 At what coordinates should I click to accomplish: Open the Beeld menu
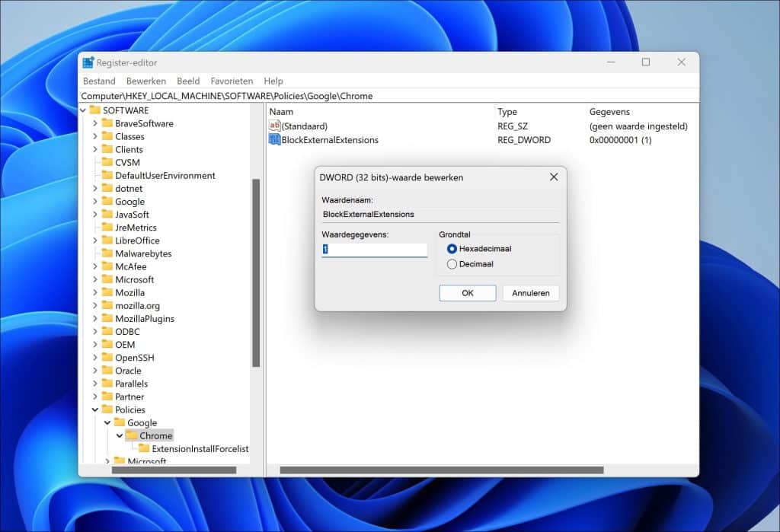188,81
